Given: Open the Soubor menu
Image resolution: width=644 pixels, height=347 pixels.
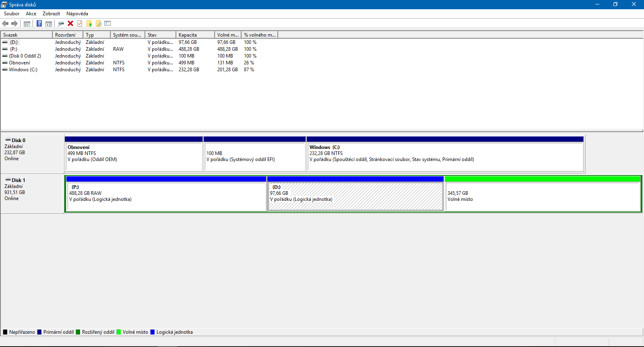Looking at the screenshot, I should tap(12, 14).
